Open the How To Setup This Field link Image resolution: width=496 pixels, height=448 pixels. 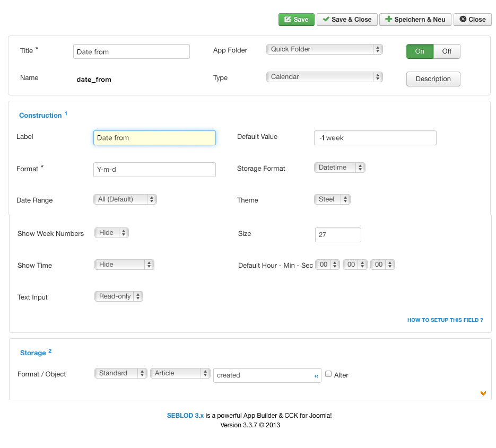[x=445, y=320]
